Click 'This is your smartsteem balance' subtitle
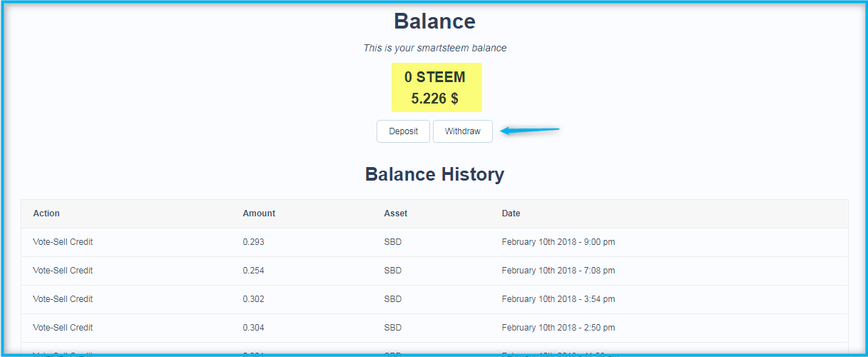Image resolution: width=868 pixels, height=357 pixels. [x=435, y=49]
